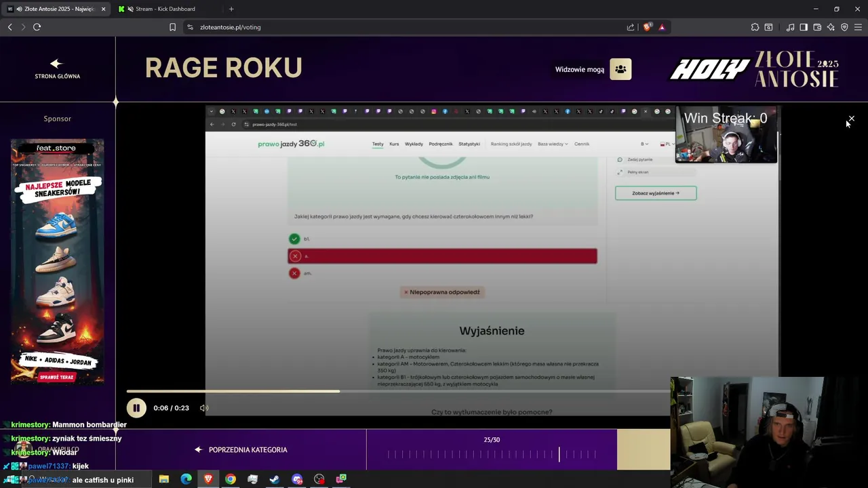Open Steam from the taskbar
Viewport: 868px width, 488px height.
click(x=275, y=479)
